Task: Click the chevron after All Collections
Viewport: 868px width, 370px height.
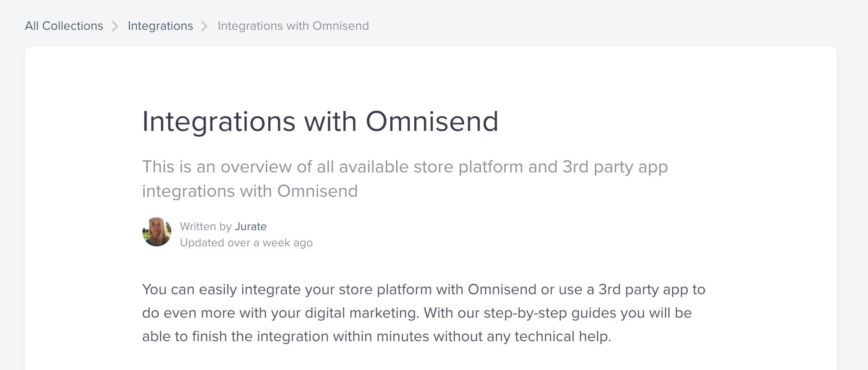Action: pos(115,26)
